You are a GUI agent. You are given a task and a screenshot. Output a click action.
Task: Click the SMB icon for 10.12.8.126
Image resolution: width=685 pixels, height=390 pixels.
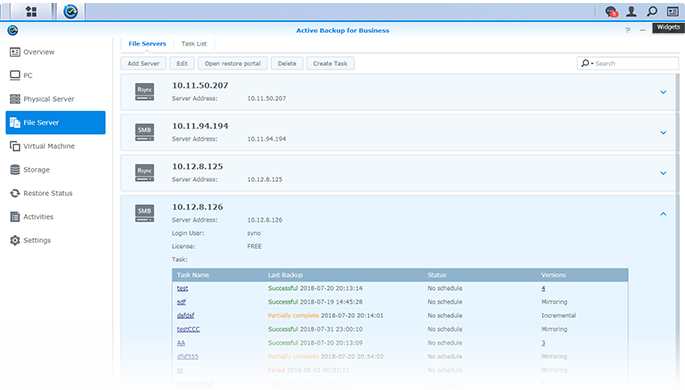coord(145,213)
